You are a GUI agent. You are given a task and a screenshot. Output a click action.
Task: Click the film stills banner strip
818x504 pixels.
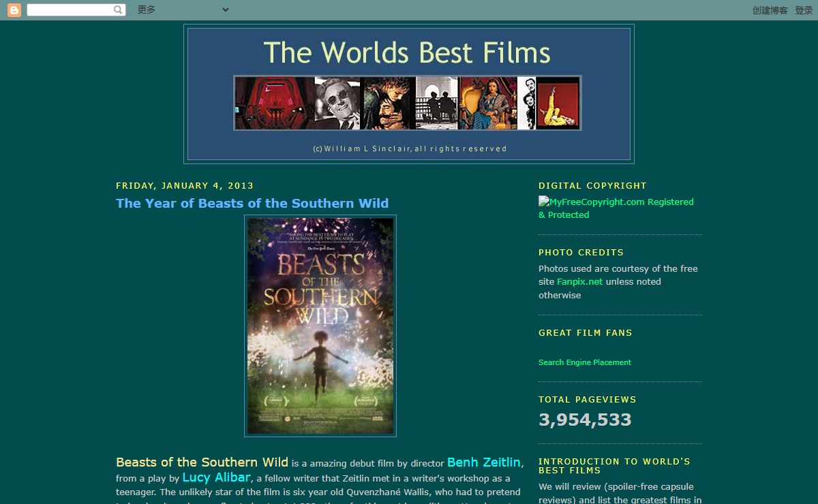pyautogui.click(x=408, y=103)
